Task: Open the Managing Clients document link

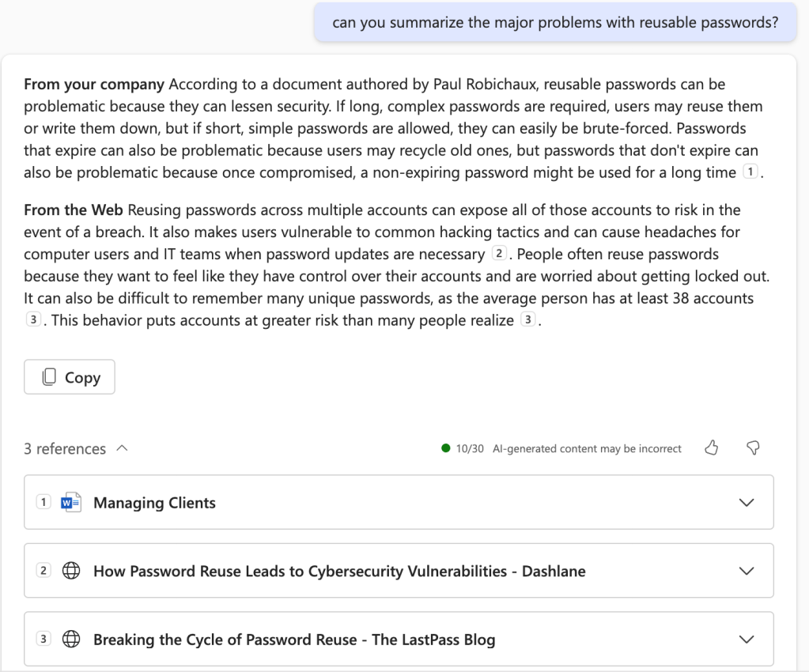Action: pos(154,503)
